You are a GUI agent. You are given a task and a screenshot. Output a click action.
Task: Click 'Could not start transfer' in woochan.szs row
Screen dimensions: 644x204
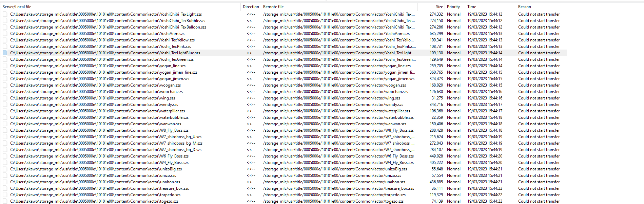coord(539,92)
